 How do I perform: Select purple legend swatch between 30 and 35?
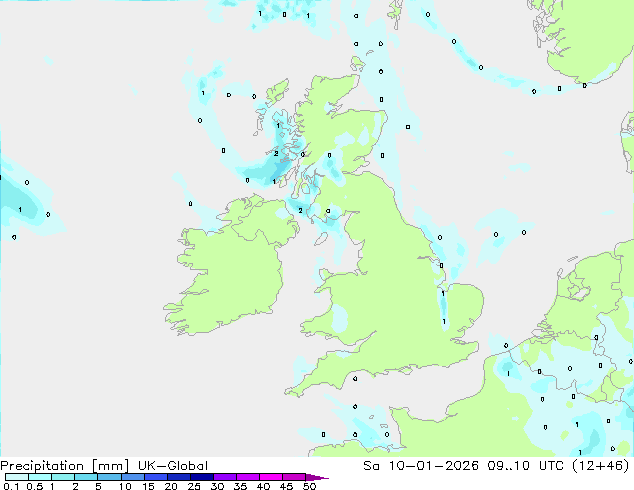pos(225,477)
